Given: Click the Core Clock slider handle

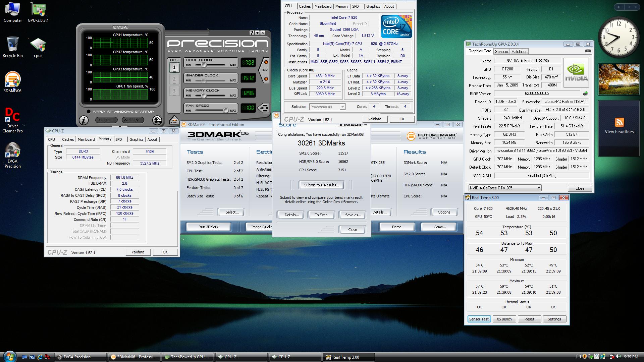Looking at the screenshot, I should [204, 65].
